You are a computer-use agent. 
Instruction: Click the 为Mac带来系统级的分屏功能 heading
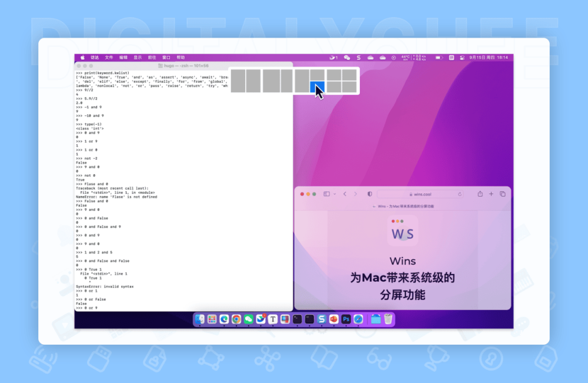[x=402, y=286]
